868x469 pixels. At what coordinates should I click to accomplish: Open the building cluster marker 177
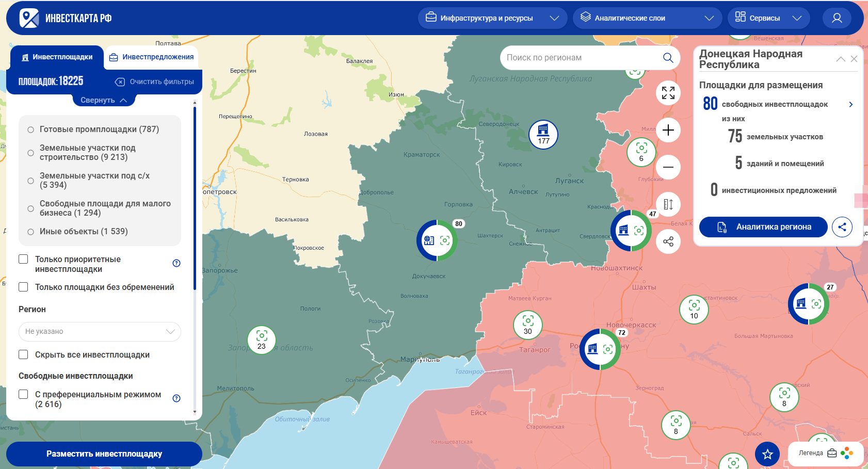(x=543, y=134)
